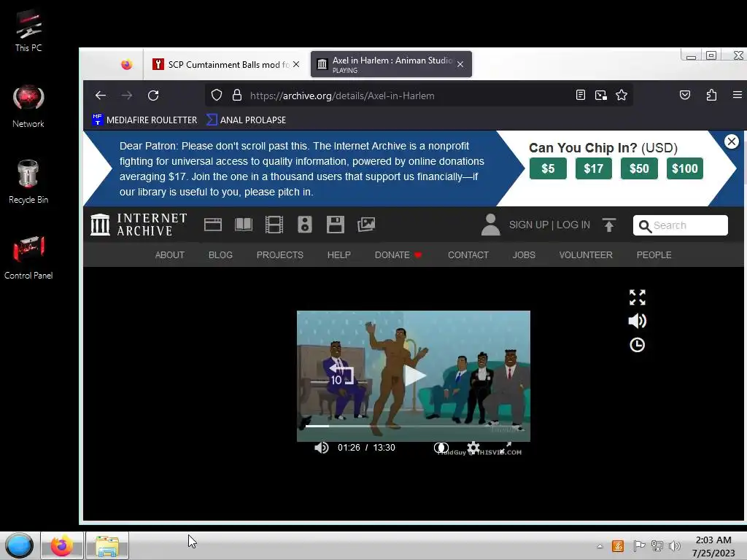Focus the Internet Archive search box

pyautogui.click(x=681, y=225)
